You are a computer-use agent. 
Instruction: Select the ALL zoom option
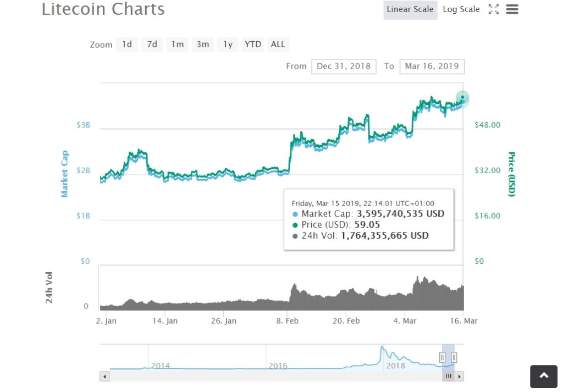tap(278, 45)
